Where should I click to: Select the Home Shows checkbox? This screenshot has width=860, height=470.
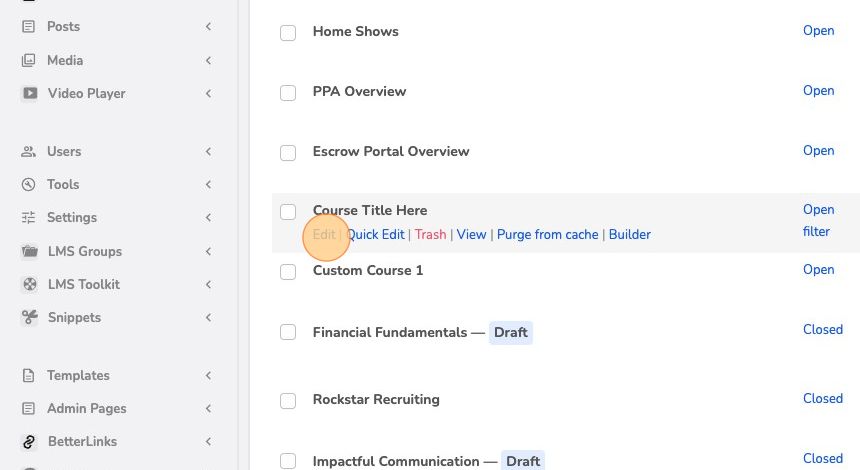[x=288, y=33]
